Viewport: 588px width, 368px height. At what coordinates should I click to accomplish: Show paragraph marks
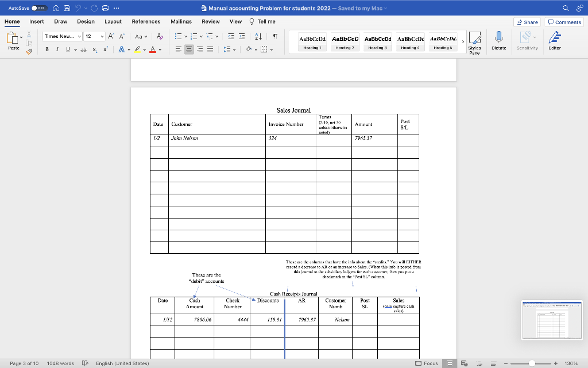point(276,36)
